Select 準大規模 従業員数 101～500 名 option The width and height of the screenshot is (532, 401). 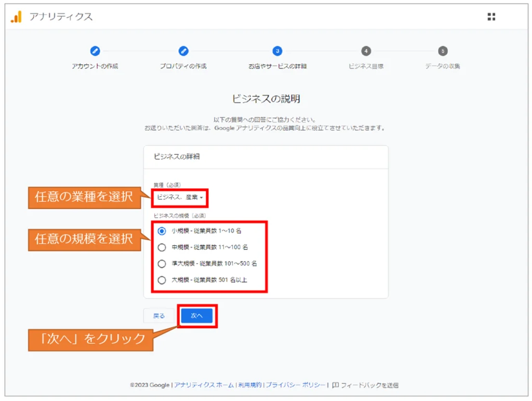pos(162,264)
